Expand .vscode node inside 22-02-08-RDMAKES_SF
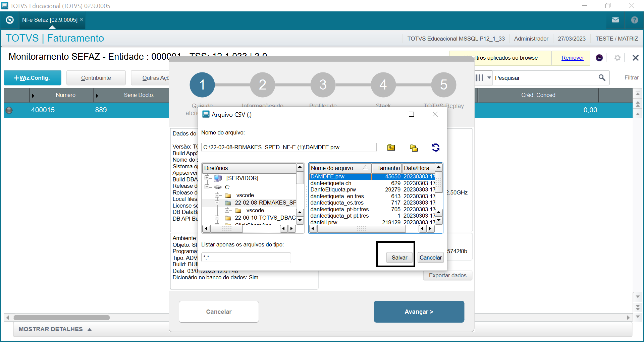Screen dimensions: 644x342 click(x=227, y=210)
